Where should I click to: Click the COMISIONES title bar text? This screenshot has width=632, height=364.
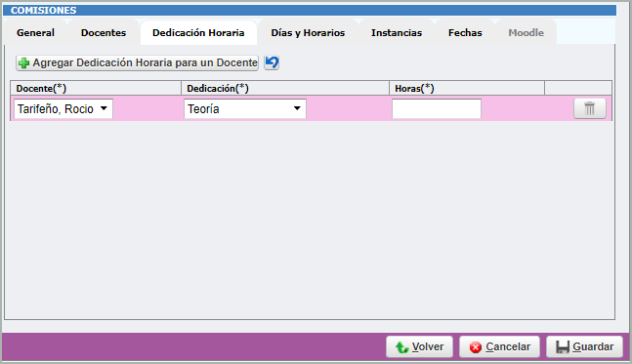44,11
